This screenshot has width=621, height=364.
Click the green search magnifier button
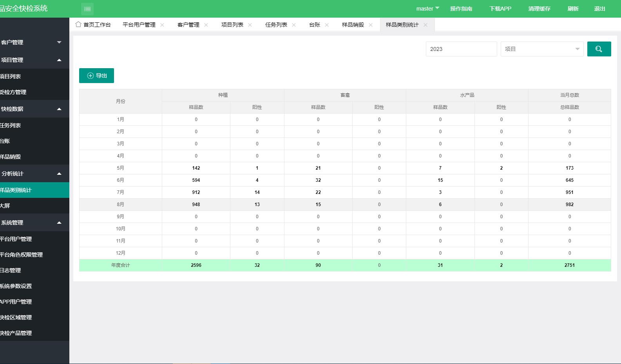tap(599, 49)
